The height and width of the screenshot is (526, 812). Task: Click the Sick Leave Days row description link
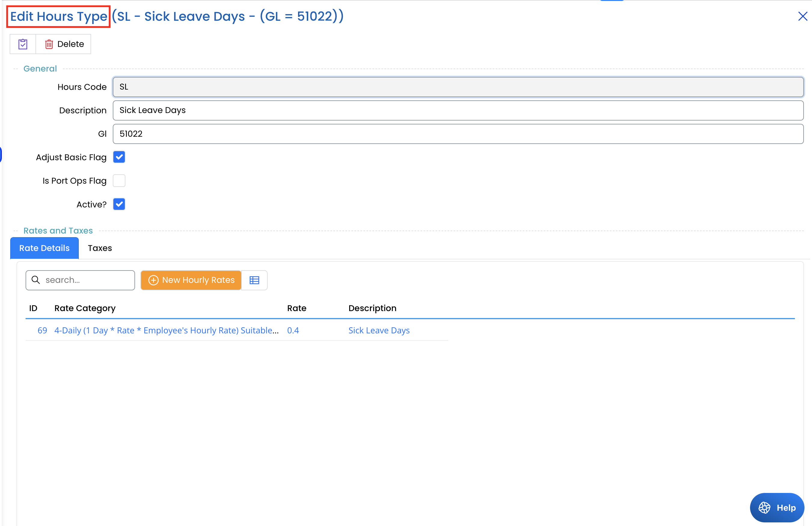point(379,330)
